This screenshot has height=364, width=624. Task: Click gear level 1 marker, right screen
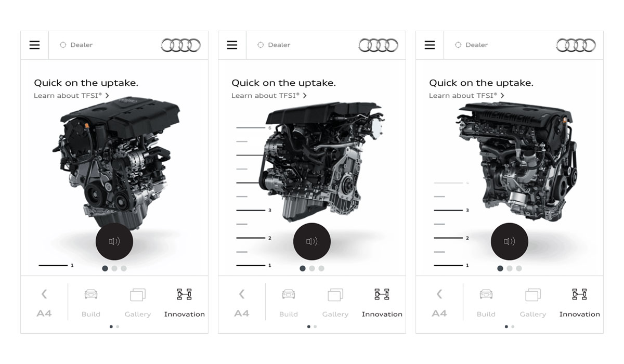[451, 266]
